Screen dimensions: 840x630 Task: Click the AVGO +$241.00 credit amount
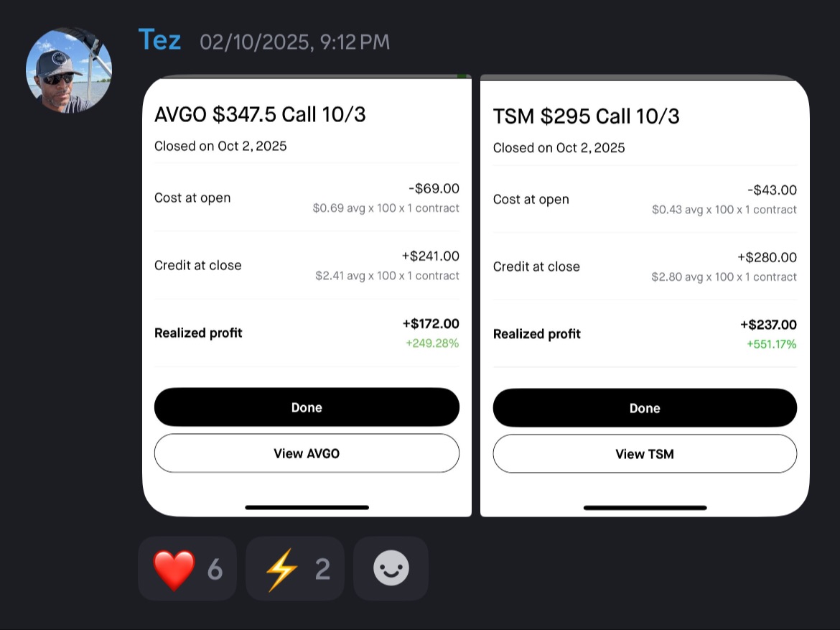click(x=431, y=256)
